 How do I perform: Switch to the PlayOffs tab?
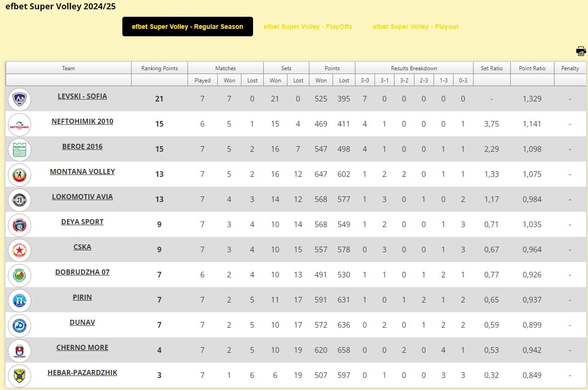coord(307,27)
